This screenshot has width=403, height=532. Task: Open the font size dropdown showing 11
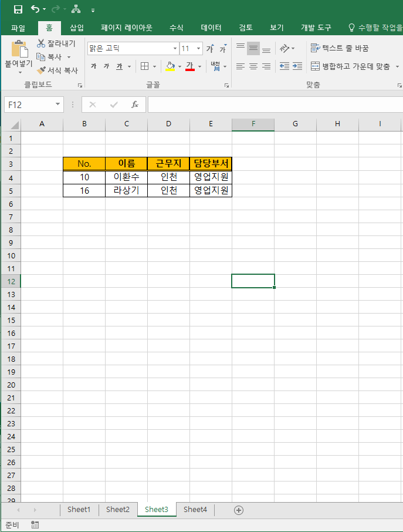pos(199,49)
